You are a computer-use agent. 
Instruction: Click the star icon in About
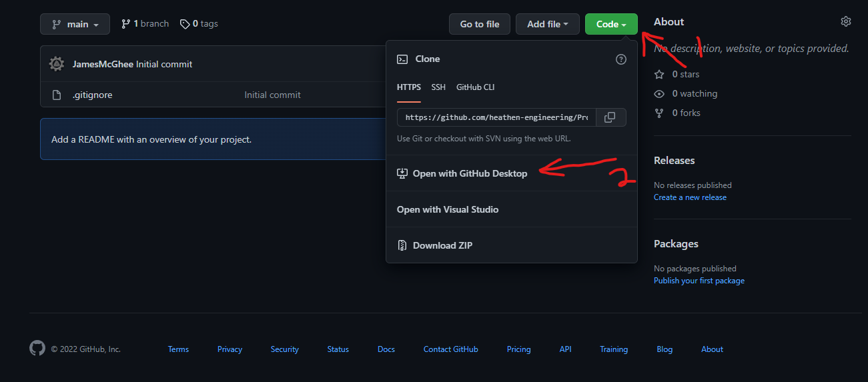(659, 74)
